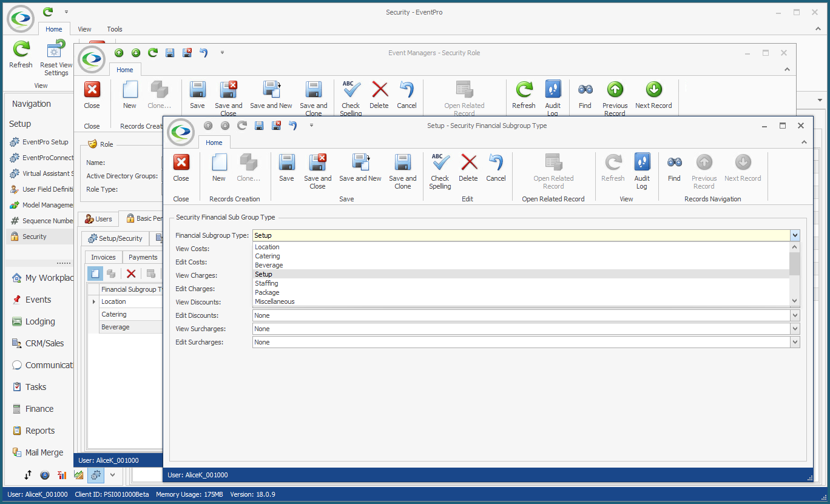Select Package in subgroup dropdown list
The height and width of the screenshot is (504, 830).
521,292
